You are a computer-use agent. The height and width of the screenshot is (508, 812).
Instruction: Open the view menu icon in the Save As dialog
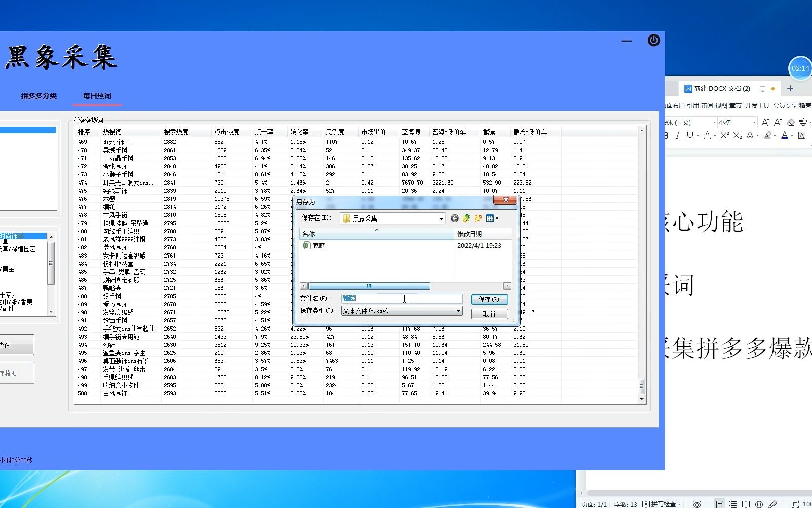click(490, 218)
